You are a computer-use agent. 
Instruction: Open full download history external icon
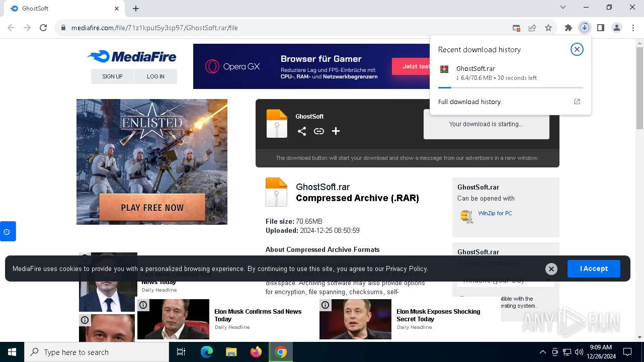click(x=577, y=102)
